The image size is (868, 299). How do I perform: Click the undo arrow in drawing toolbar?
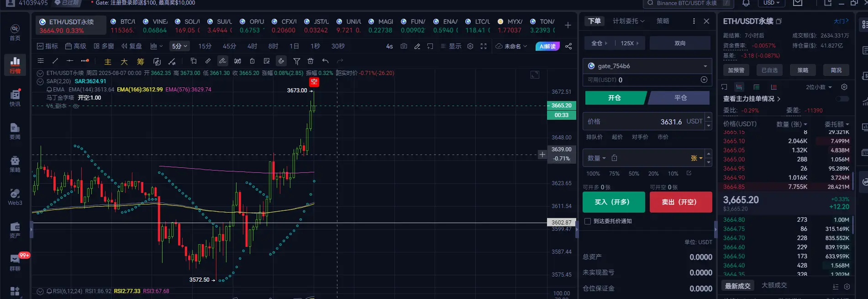tap(325, 61)
